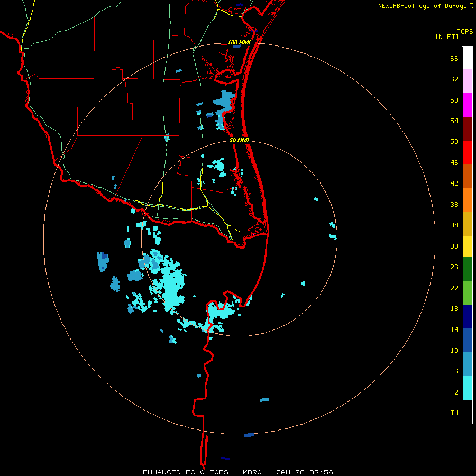Click the 62 legend value
Image resolution: width=476 pixels, height=476 pixels.
(454, 79)
